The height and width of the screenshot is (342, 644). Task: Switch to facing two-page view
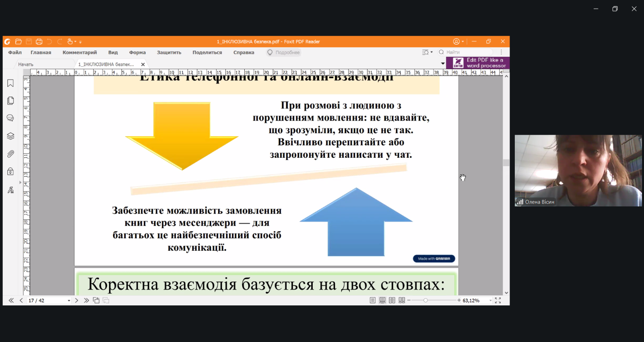coord(392,301)
